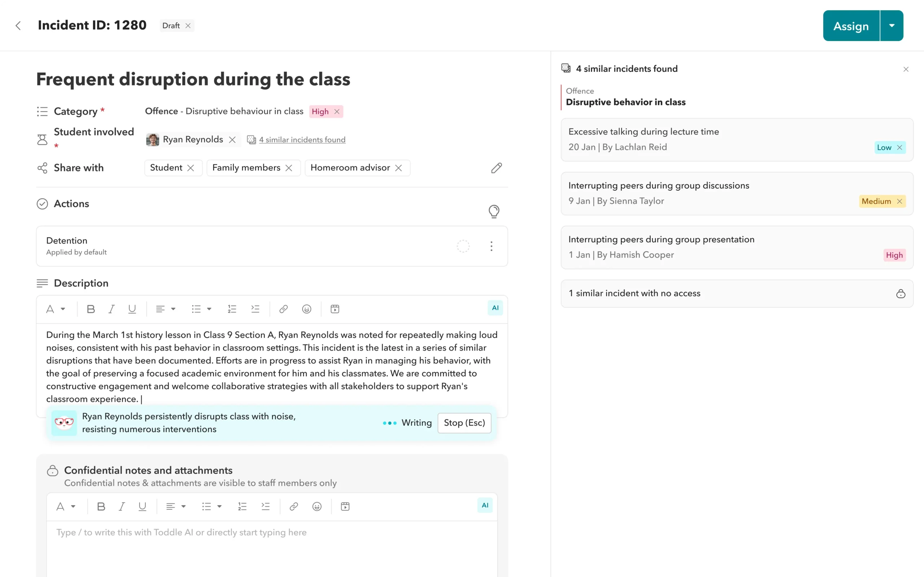Screen dimensions: 924x577
Task: Insert a video in the confidential notes toolbar
Action: (345, 506)
